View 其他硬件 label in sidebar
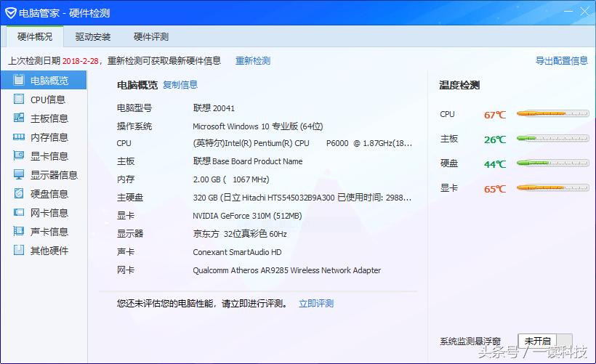 49,251
